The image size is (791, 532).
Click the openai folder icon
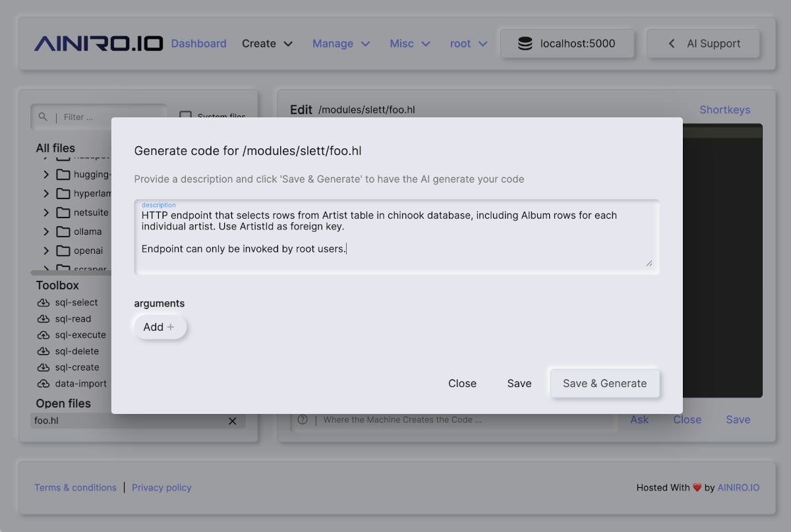coord(63,251)
